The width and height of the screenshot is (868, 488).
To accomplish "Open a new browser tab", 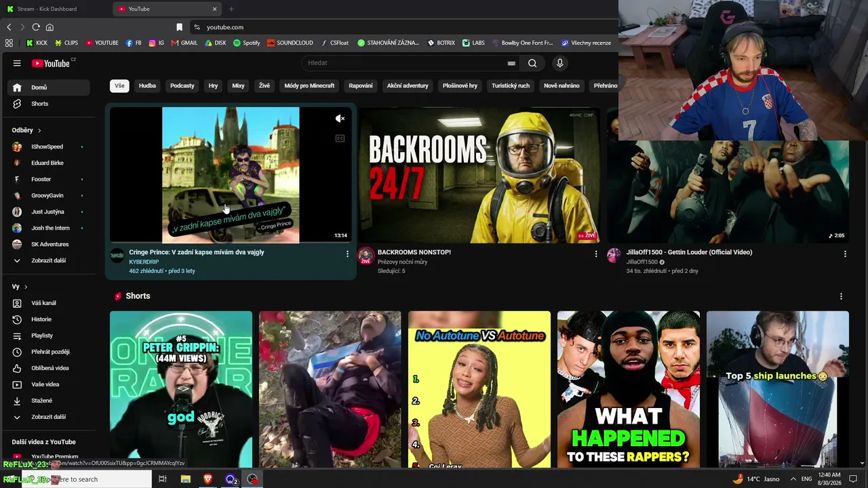I will coord(231,9).
